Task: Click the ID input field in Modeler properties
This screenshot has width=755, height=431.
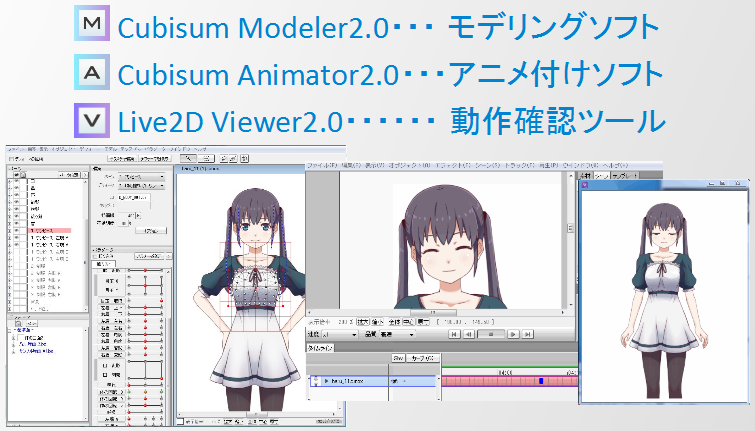Action: pyautogui.click(x=134, y=197)
